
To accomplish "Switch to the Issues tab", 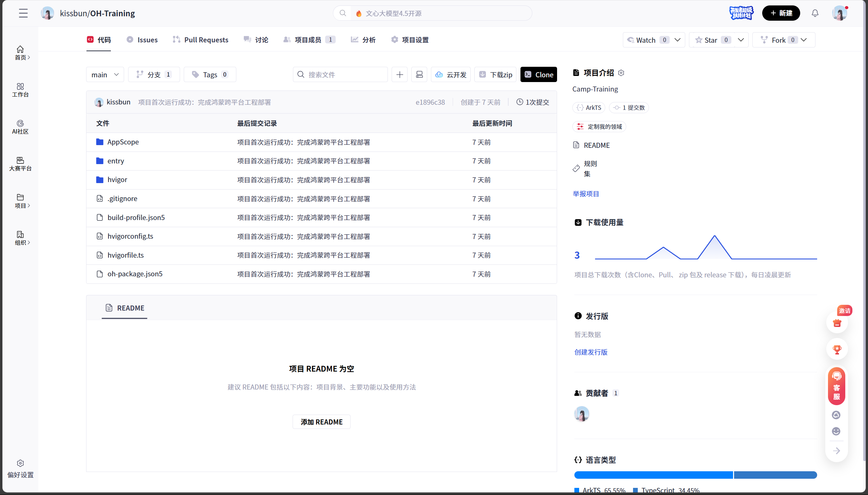I will click(x=142, y=40).
